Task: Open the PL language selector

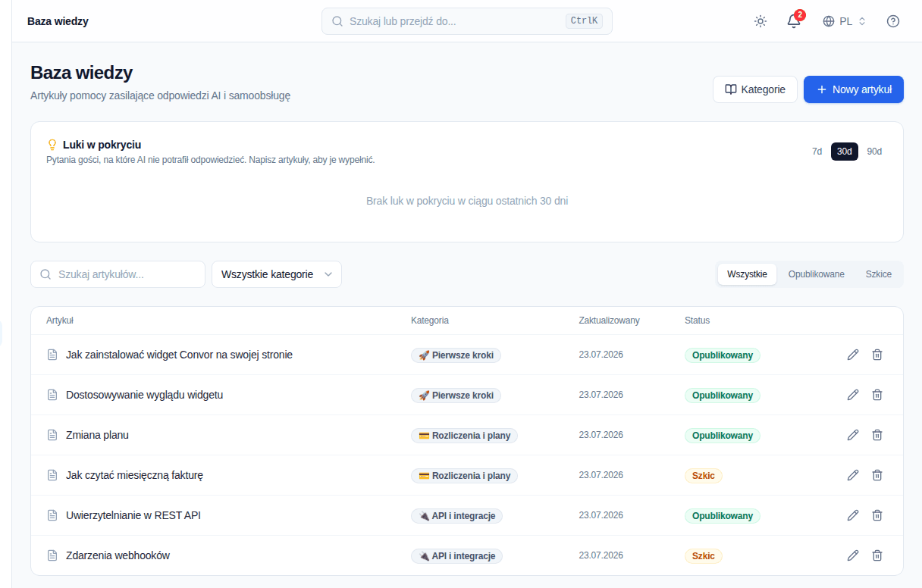Action: coord(844,21)
